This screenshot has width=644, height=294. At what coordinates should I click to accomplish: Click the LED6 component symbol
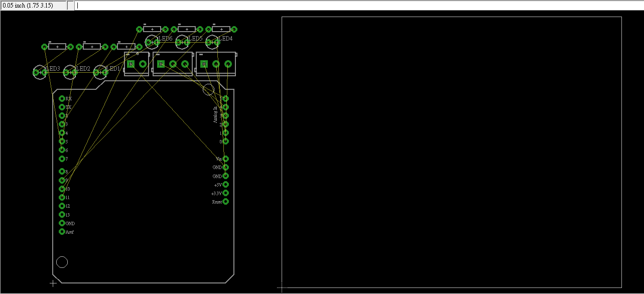pyautogui.click(x=152, y=42)
